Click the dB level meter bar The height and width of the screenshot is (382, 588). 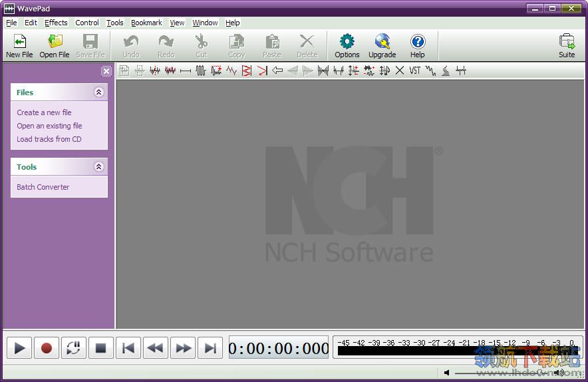[x=457, y=351]
